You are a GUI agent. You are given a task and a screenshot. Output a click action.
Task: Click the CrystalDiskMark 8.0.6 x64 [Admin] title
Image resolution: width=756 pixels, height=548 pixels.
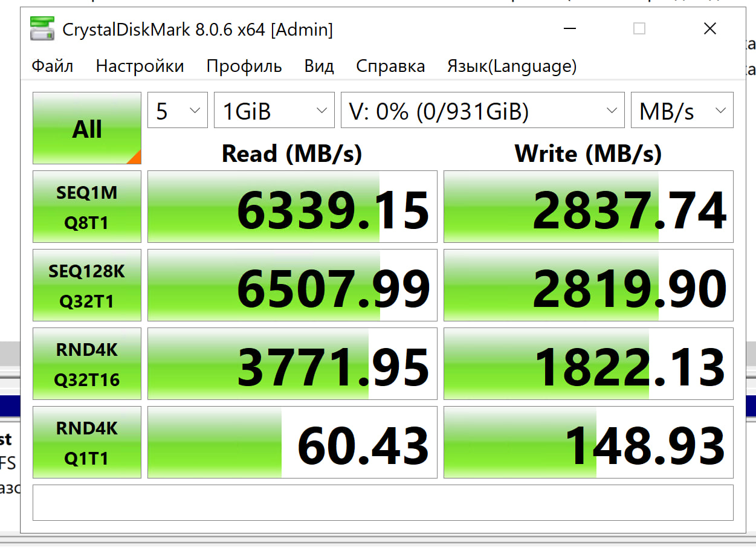[x=198, y=29]
